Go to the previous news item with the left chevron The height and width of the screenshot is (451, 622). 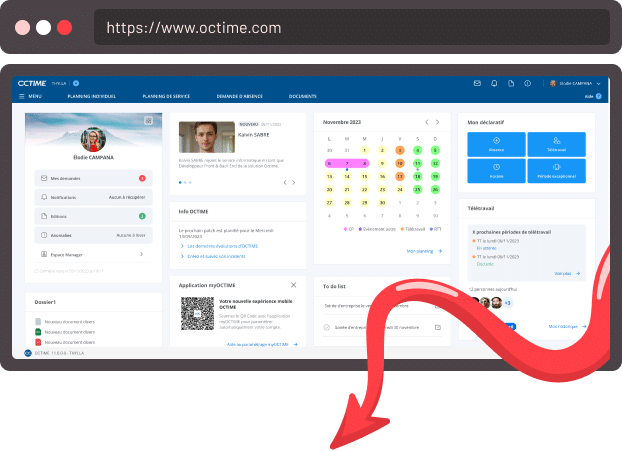click(285, 182)
